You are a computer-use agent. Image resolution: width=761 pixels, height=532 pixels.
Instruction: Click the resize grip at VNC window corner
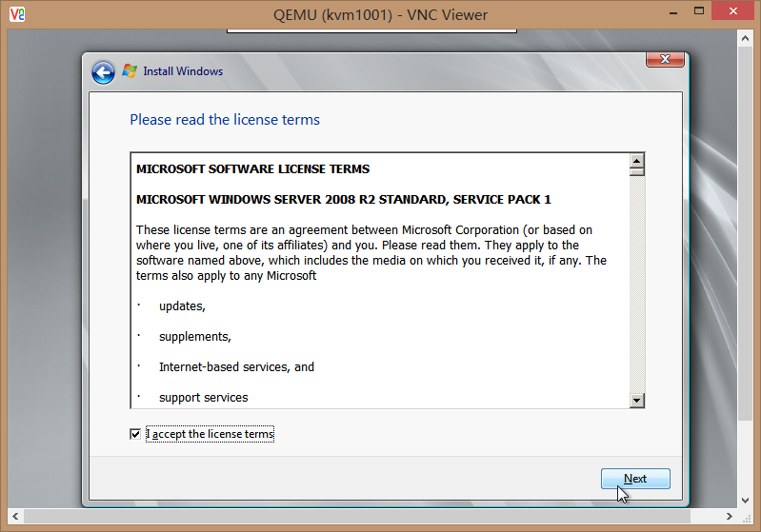[x=747, y=518]
